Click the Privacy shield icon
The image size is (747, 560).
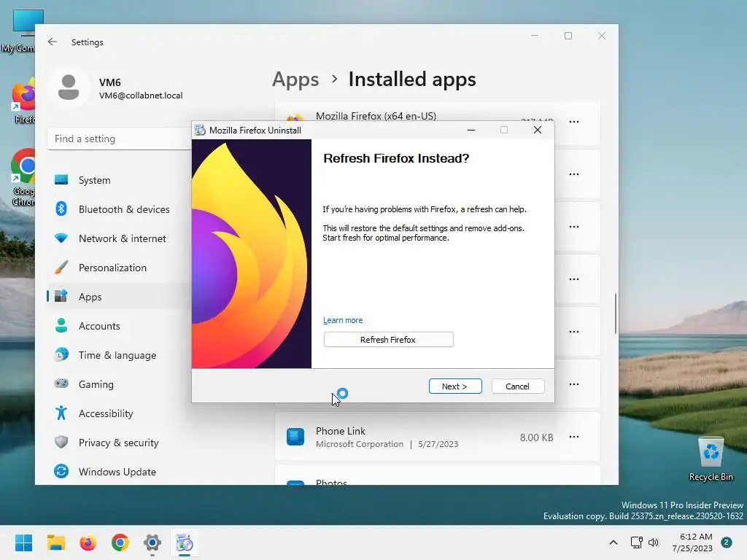[61, 442]
